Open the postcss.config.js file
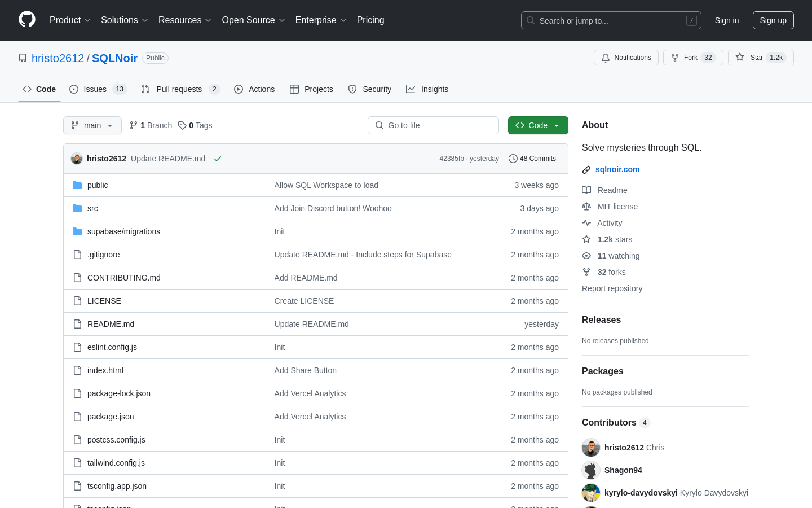The width and height of the screenshot is (812, 508). tap(116, 440)
